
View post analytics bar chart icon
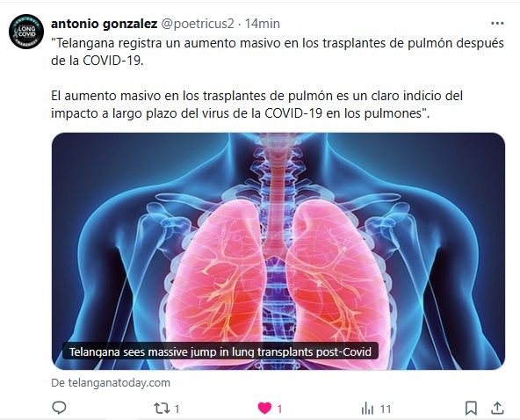pyautogui.click(x=367, y=409)
